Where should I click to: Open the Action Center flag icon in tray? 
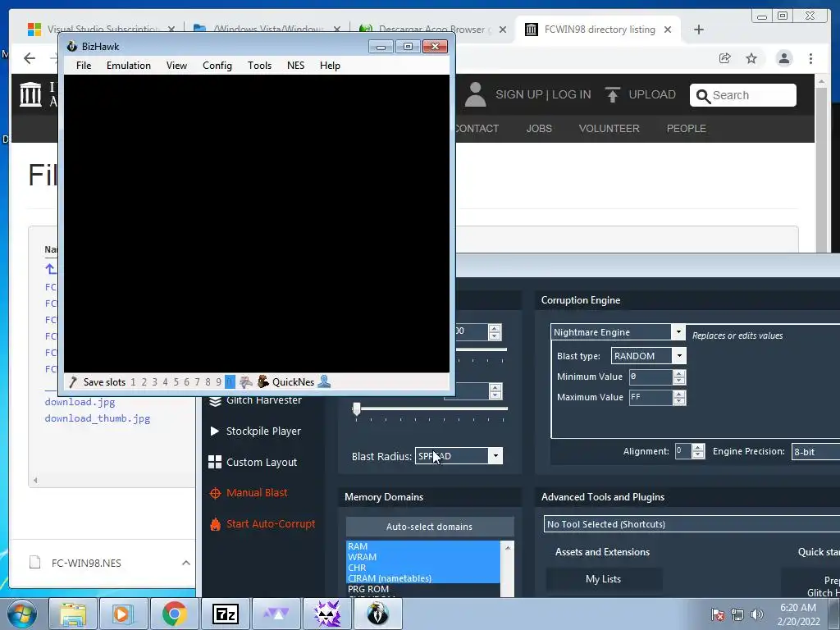click(x=717, y=614)
